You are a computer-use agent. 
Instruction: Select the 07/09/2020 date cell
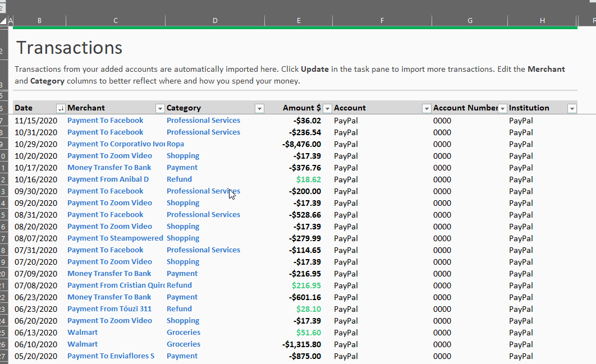36,274
